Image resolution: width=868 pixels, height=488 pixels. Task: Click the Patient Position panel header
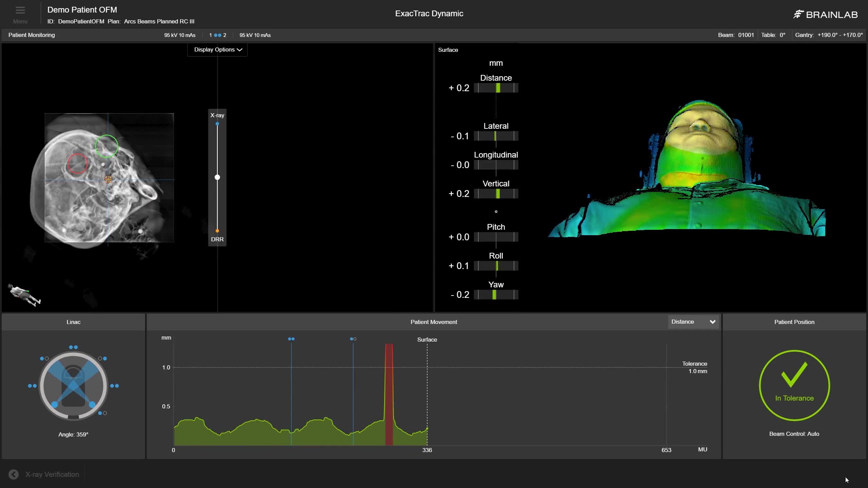794,322
